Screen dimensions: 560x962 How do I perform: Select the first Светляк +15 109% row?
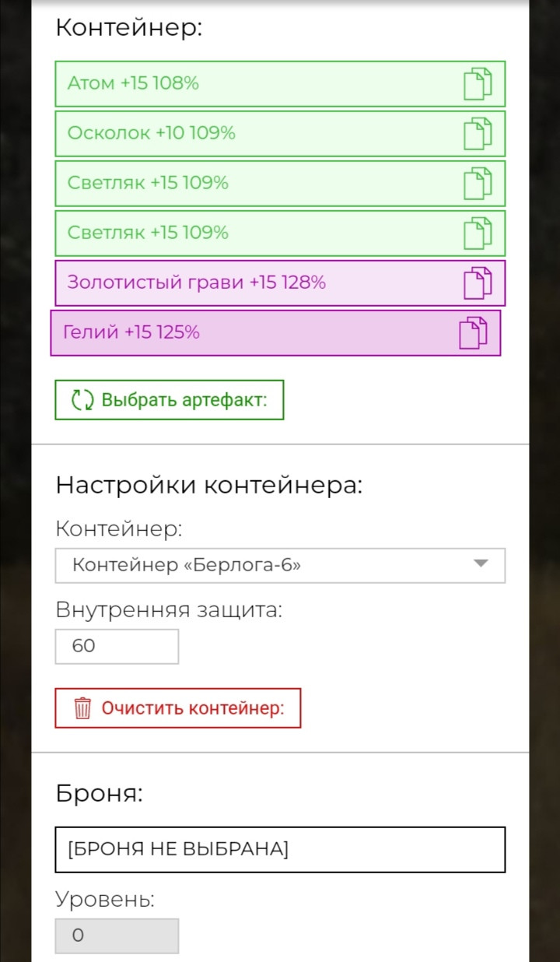point(280,184)
